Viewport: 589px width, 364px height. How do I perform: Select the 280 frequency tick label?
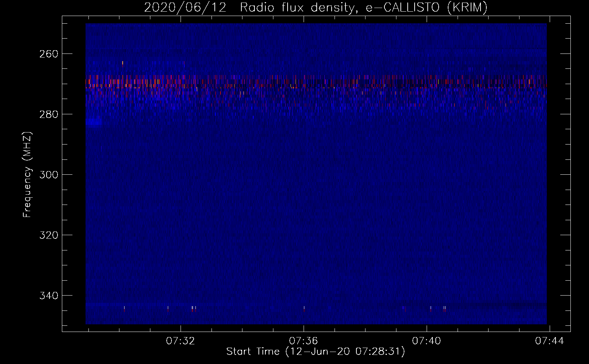(x=48, y=114)
